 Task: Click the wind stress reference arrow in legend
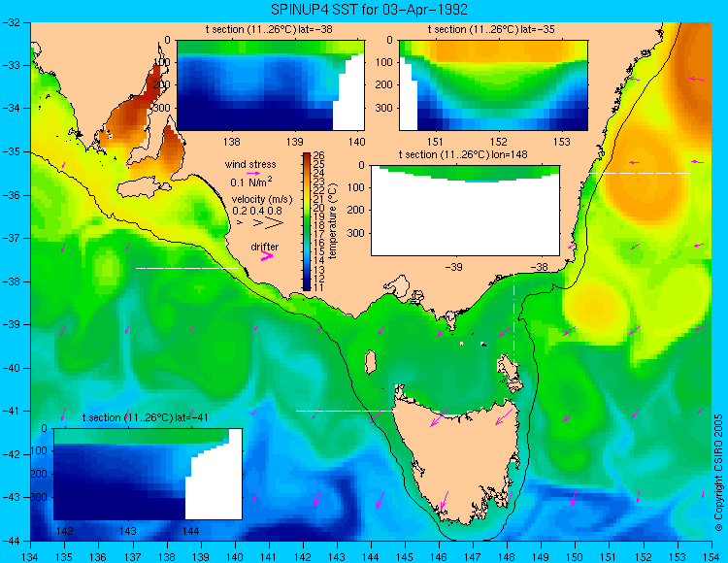(253, 173)
